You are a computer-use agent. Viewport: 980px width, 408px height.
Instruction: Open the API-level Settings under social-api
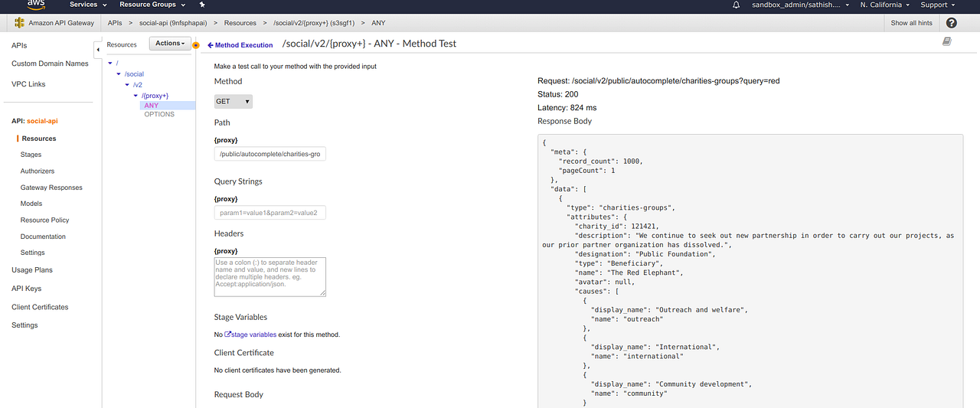click(33, 253)
